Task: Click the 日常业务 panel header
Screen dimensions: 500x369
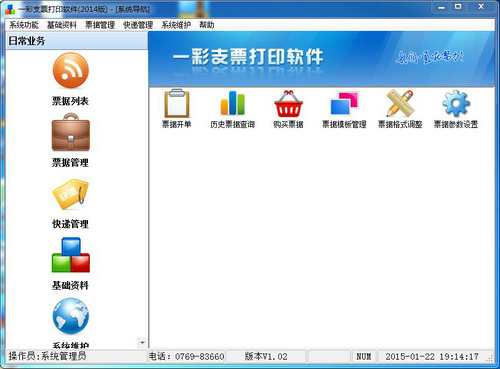Action: [77, 41]
